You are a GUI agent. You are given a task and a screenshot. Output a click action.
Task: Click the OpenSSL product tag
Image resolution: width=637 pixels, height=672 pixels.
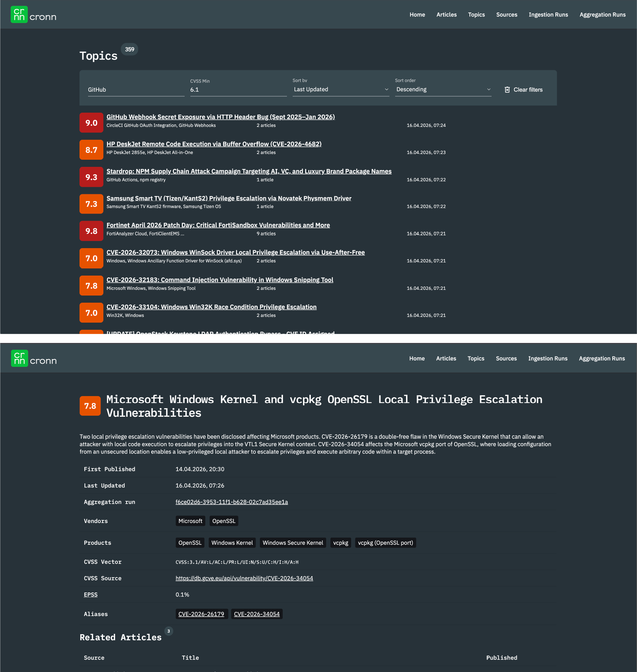(190, 543)
